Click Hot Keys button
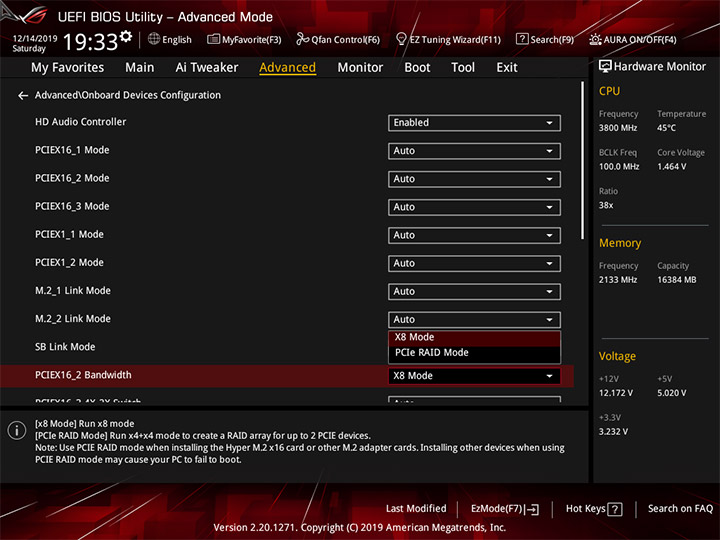This screenshot has width=720, height=540. (594, 509)
